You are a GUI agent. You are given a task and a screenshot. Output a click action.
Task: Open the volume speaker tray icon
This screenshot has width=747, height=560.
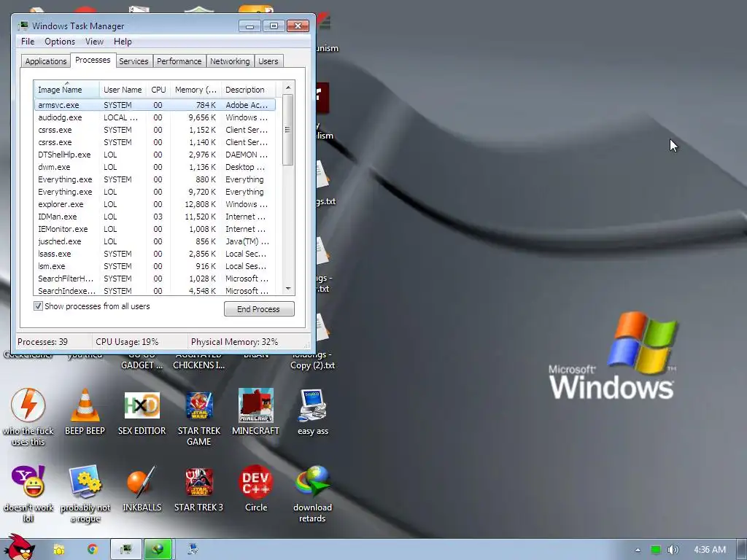point(673,550)
